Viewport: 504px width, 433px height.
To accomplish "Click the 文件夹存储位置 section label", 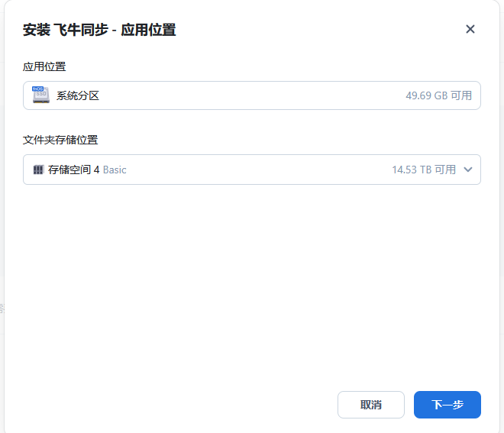I will (x=60, y=140).
